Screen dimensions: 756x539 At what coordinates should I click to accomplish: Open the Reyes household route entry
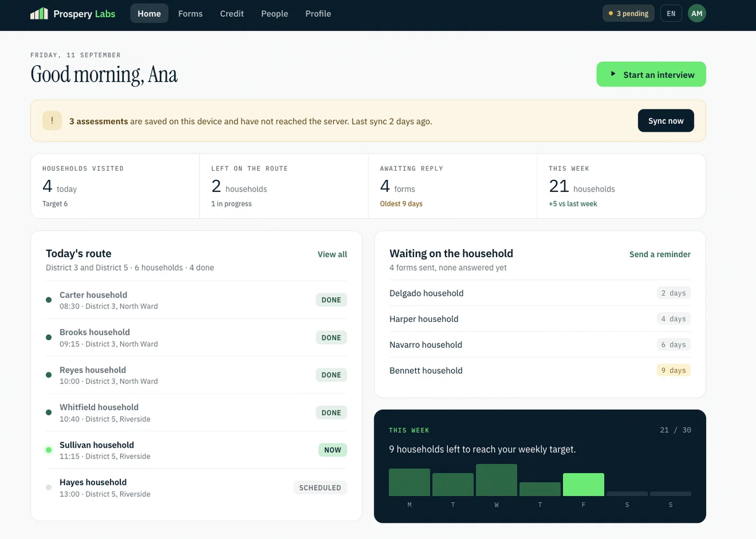tap(197, 375)
